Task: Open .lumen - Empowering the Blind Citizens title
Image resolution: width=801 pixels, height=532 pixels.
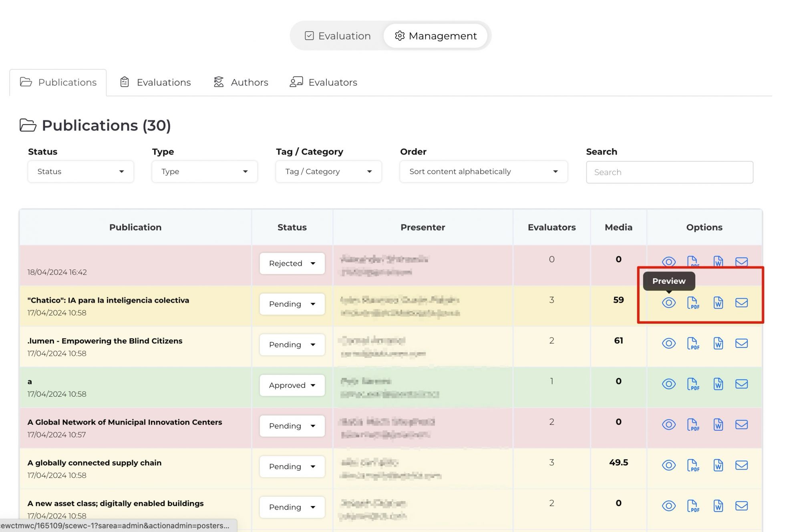Action: point(105,341)
